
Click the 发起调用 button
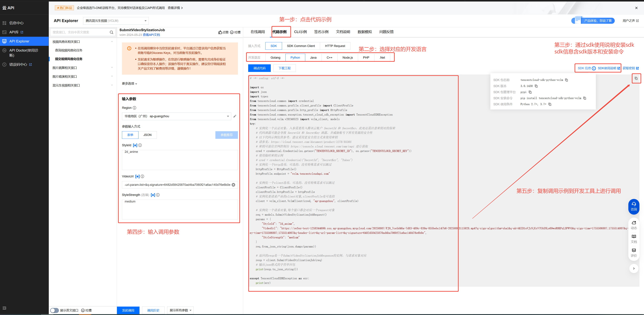tap(128, 310)
